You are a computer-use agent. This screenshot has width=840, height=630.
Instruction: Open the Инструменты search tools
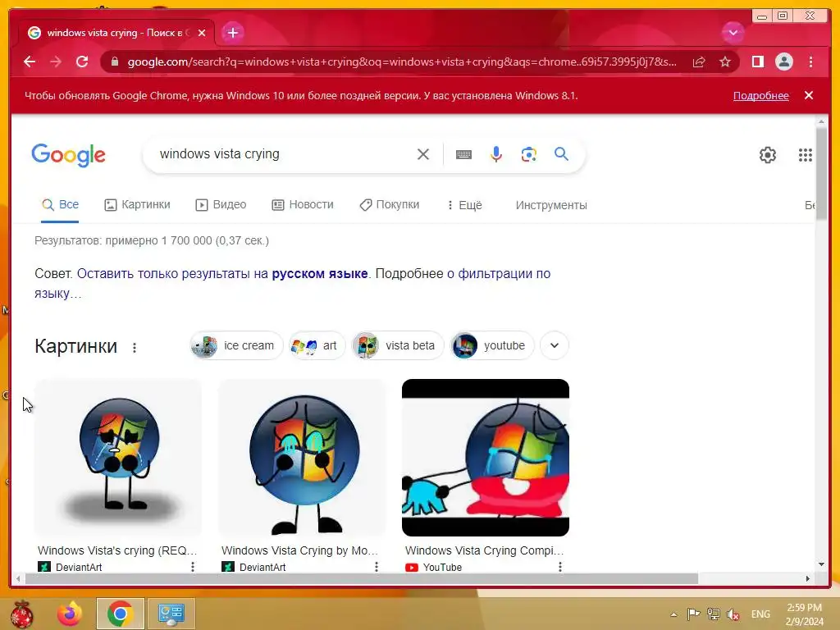pyautogui.click(x=551, y=205)
